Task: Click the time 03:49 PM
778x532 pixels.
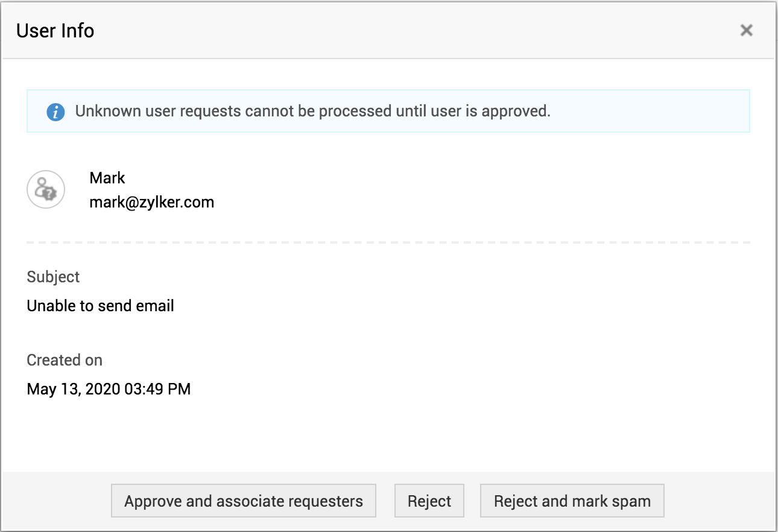Action: (157, 389)
